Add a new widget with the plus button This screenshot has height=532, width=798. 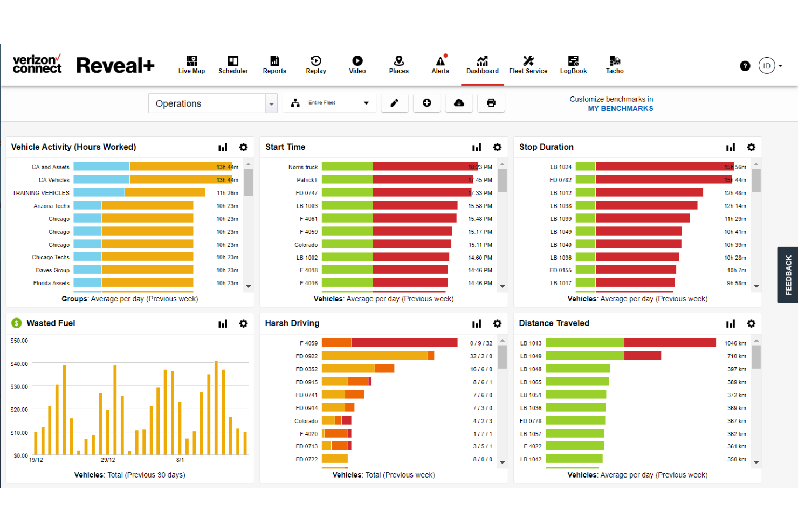pyautogui.click(x=426, y=102)
